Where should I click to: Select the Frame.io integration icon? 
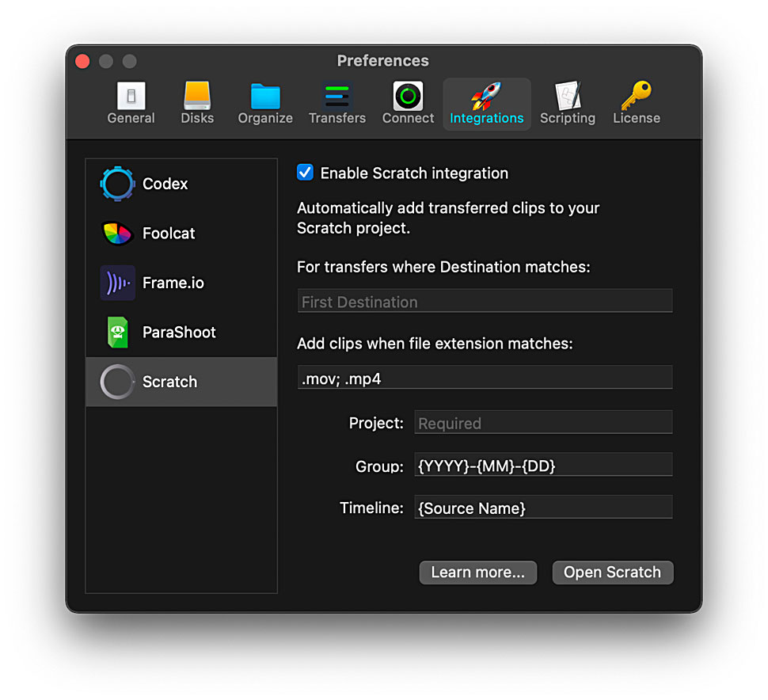click(117, 283)
